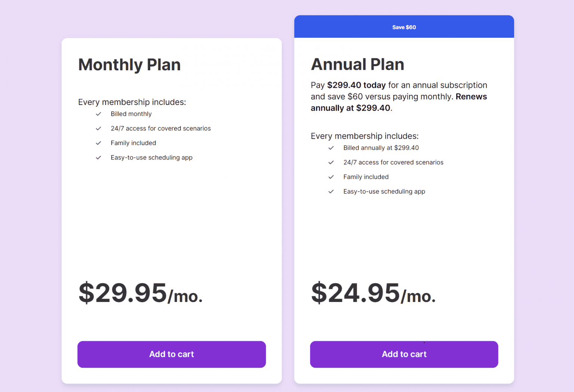
Task: Click the checkmark beside Family included on Annual Plan
Action: click(331, 177)
